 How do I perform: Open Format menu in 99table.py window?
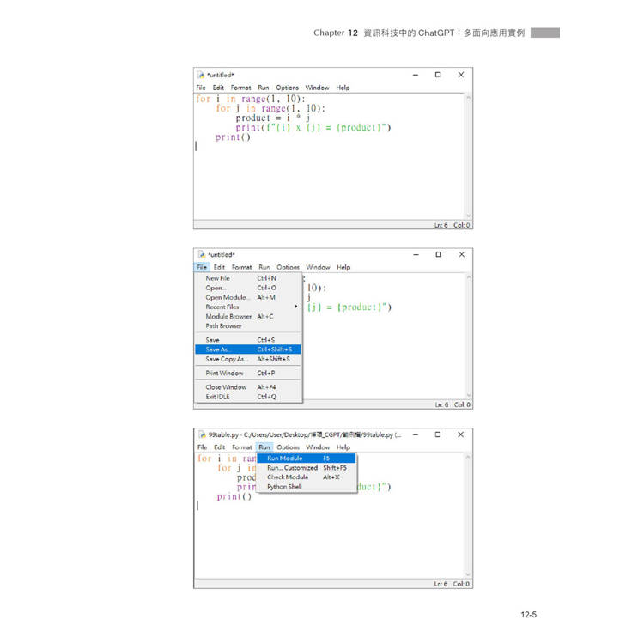tap(242, 447)
